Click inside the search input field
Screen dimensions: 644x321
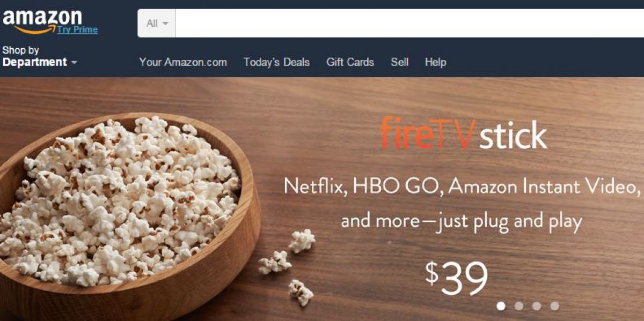409,23
